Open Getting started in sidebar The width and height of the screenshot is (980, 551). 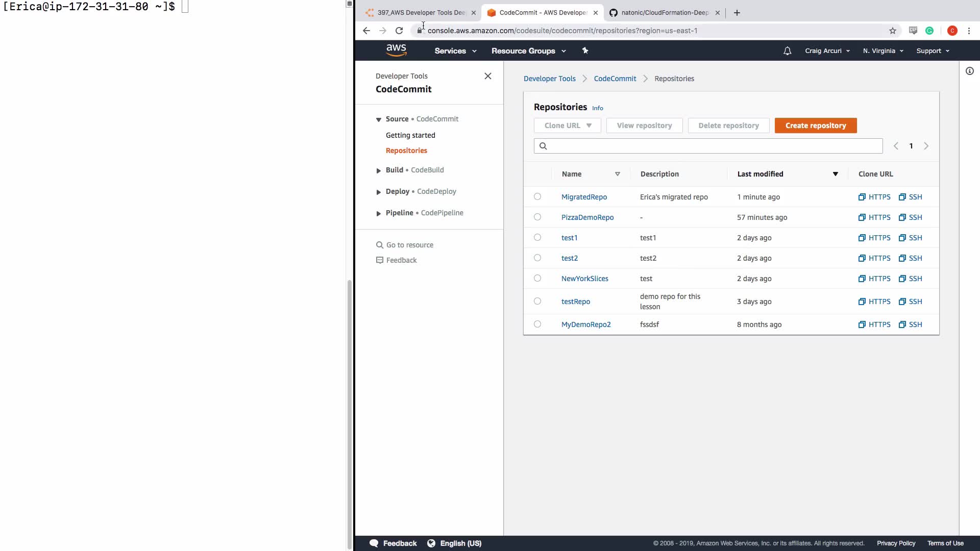pyautogui.click(x=410, y=135)
